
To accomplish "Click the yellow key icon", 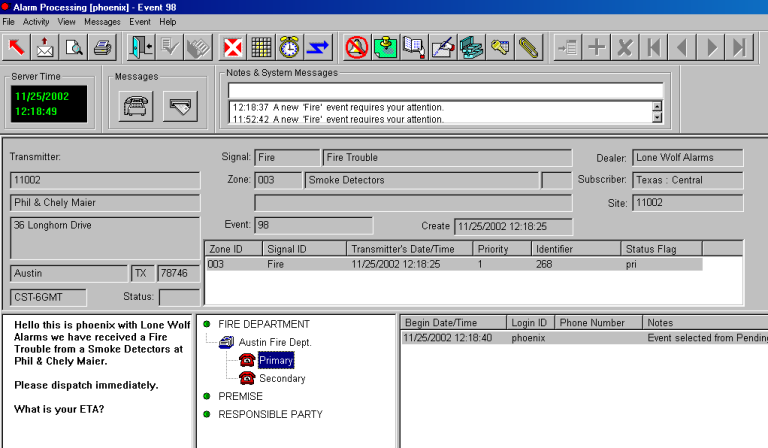I will coord(500,46).
